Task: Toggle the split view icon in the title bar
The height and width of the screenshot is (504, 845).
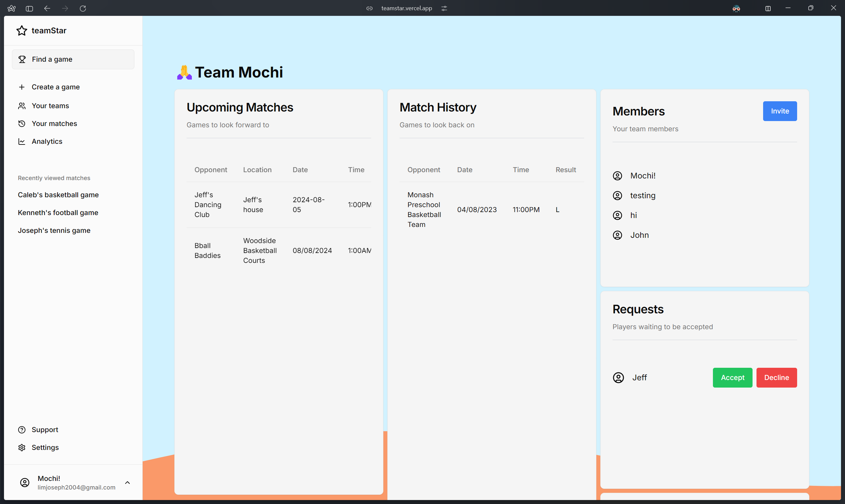Action: click(x=768, y=8)
